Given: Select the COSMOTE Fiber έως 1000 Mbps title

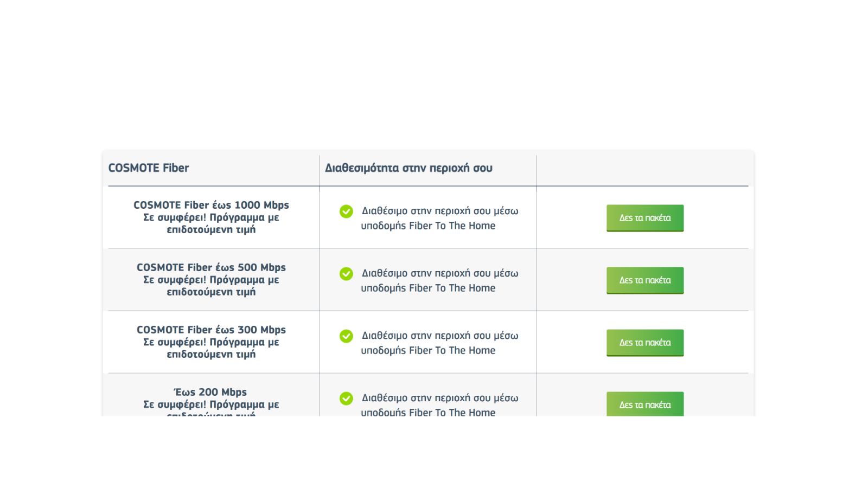Looking at the screenshot, I should [211, 205].
